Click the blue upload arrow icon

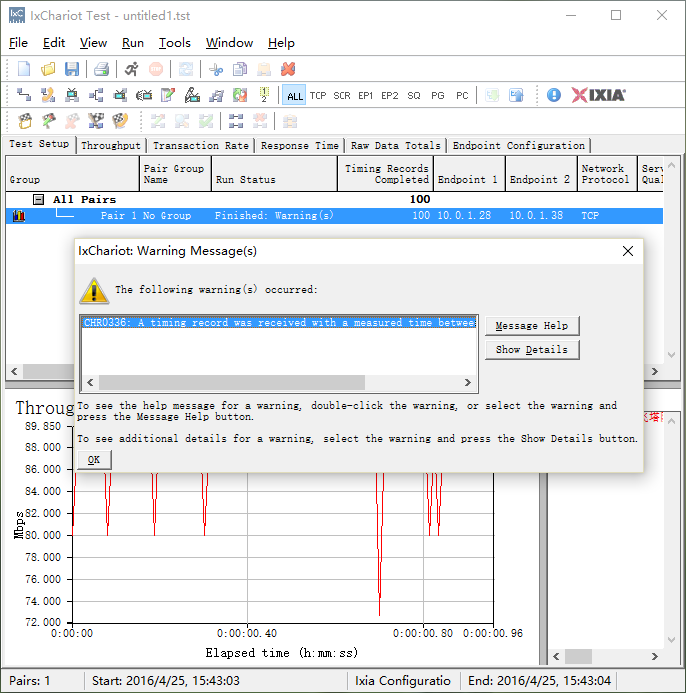(516, 95)
